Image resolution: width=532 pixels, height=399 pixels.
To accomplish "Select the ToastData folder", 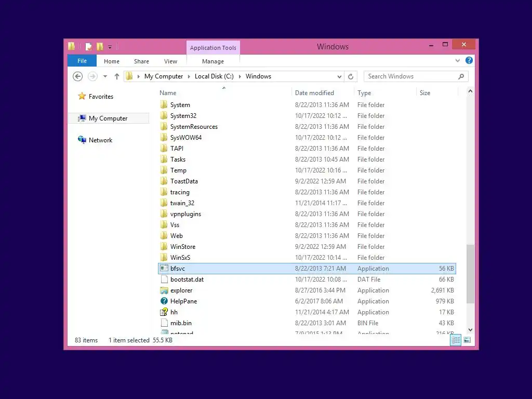I will coord(184,181).
